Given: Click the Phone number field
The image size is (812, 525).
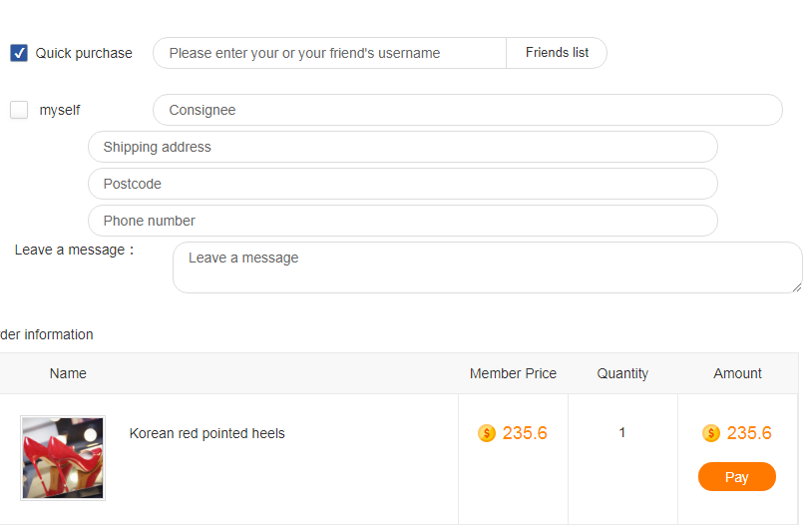Looking at the screenshot, I should pyautogui.click(x=403, y=221).
